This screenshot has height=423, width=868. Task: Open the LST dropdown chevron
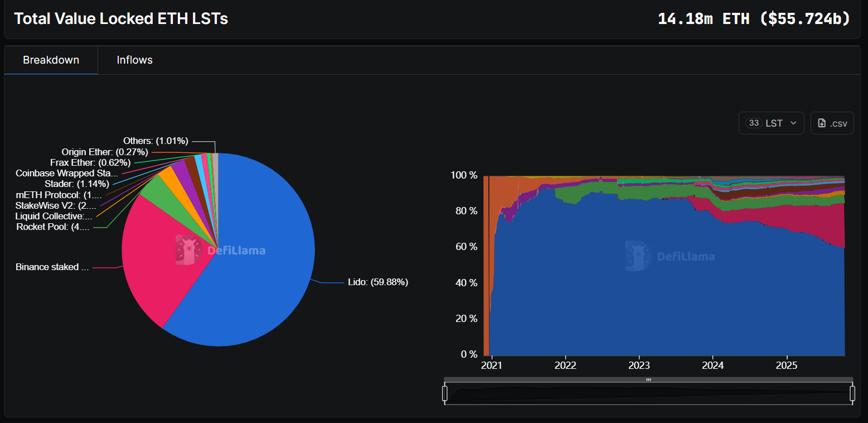pyautogui.click(x=793, y=123)
